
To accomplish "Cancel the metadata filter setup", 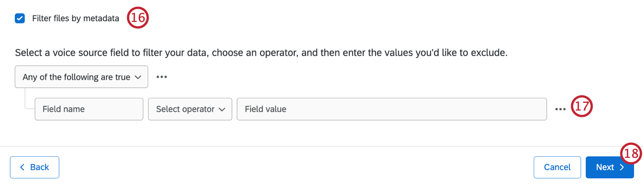I will (x=557, y=167).
